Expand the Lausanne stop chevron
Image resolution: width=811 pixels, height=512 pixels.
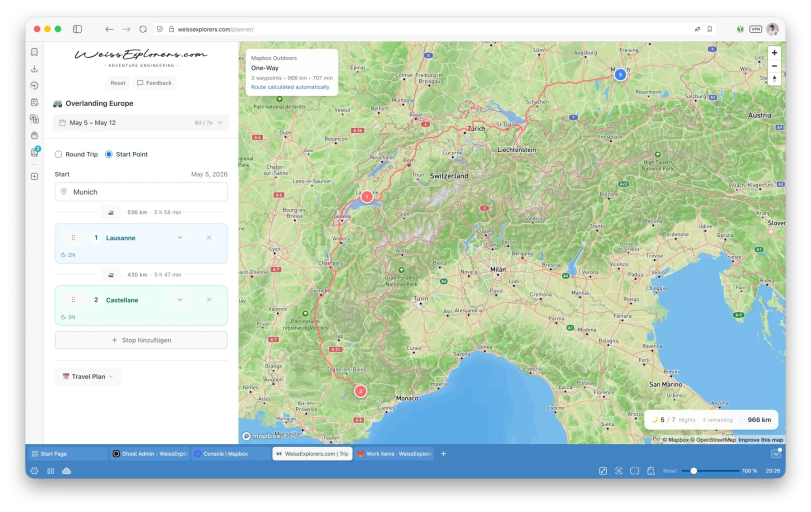[180, 237]
